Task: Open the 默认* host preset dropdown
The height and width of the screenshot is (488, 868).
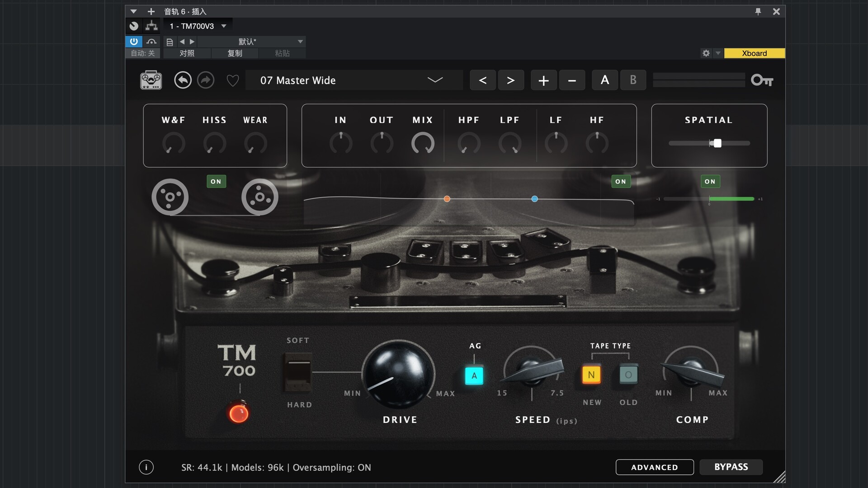Action: pyautogui.click(x=300, y=42)
